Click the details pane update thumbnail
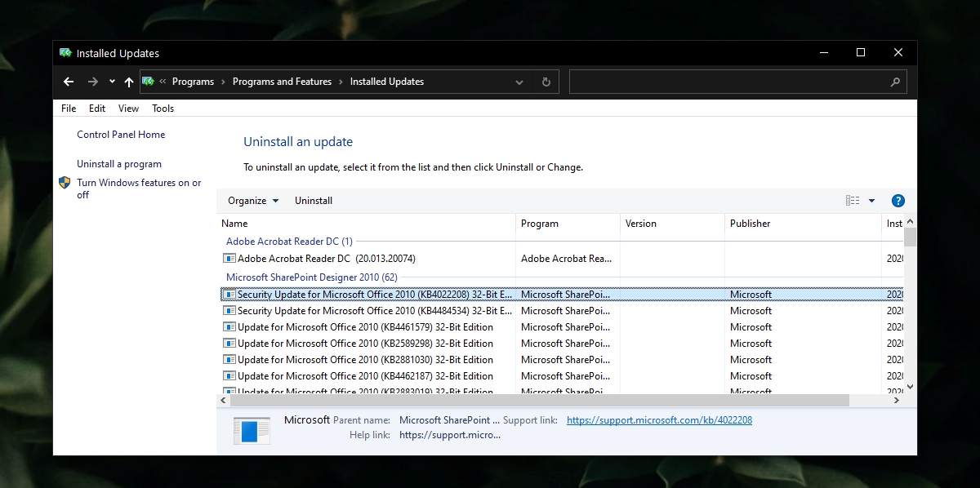The height and width of the screenshot is (488, 980). point(252,430)
